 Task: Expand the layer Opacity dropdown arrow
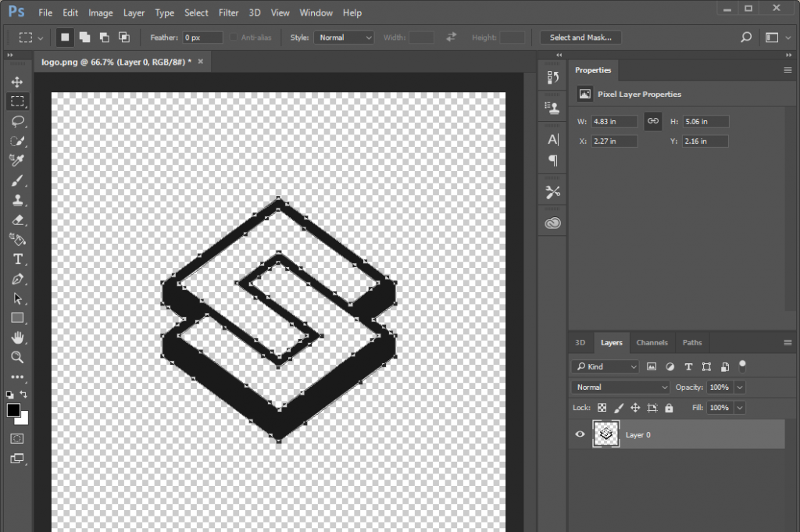[740, 387]
